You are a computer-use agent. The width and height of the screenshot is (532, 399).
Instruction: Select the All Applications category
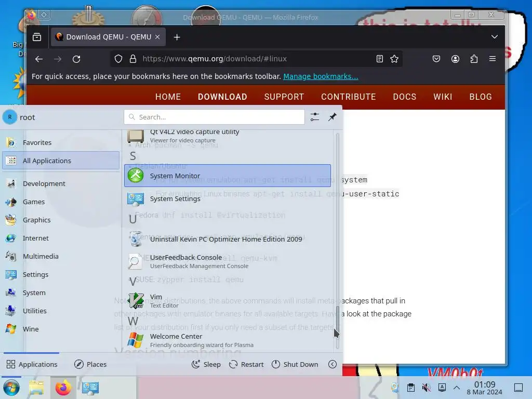tap(61, 161)
